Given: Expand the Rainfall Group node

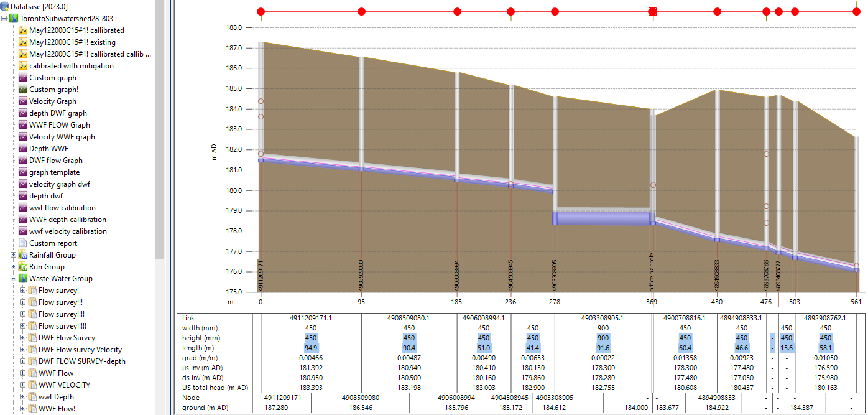Looking at the screenshot, I should 14,255.
